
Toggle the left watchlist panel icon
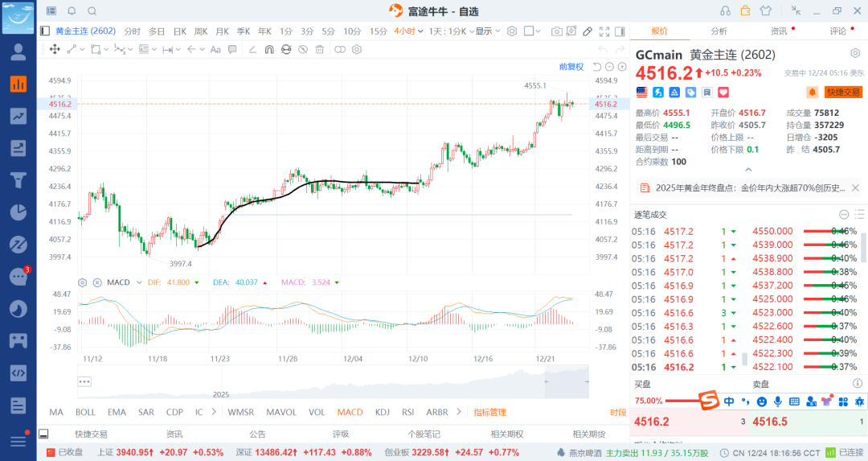45,31
